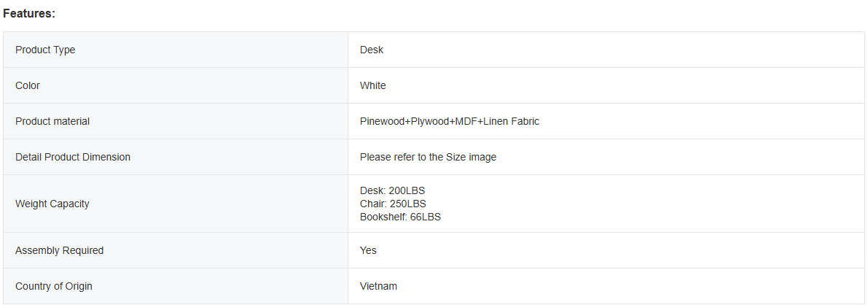Select the Country of Origin label

point(54,286)
